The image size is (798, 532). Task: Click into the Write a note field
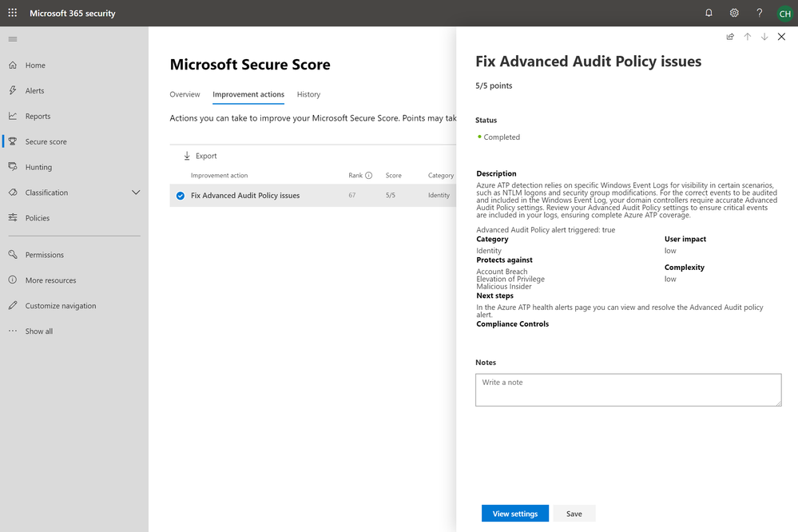[x=628, y=390]
